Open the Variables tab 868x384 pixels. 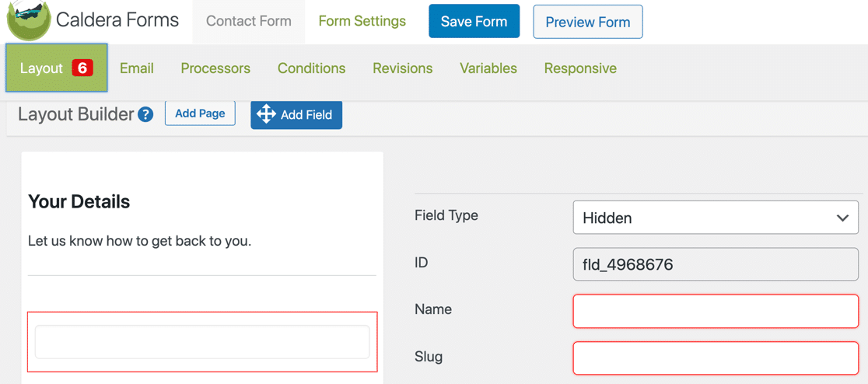point(488,68)
